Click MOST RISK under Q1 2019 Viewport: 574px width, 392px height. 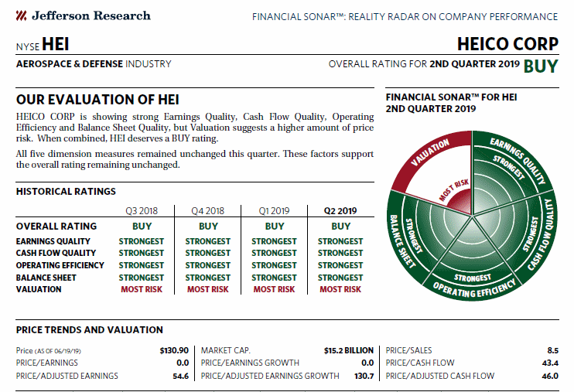pyautogui.click(x=274, y=289)
